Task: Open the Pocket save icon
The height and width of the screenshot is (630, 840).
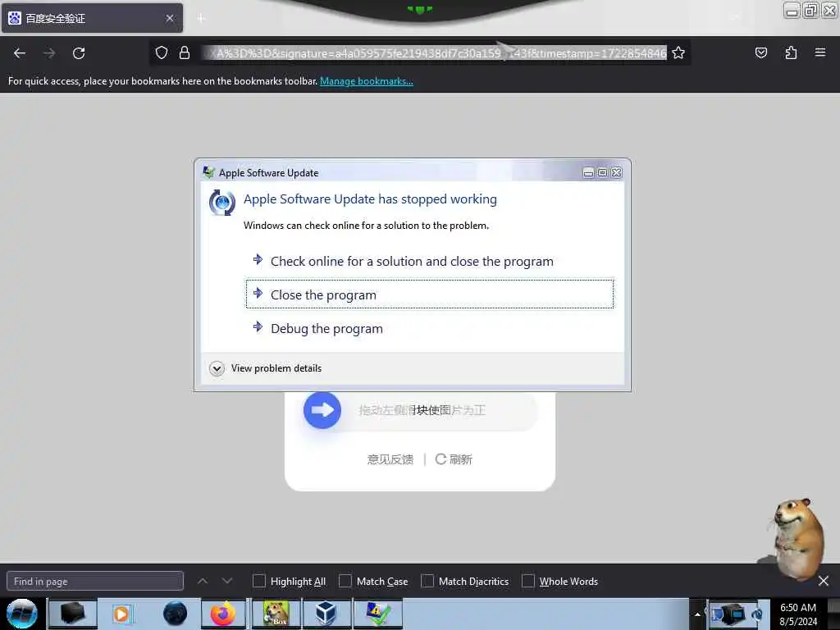Action: [760, 52]
